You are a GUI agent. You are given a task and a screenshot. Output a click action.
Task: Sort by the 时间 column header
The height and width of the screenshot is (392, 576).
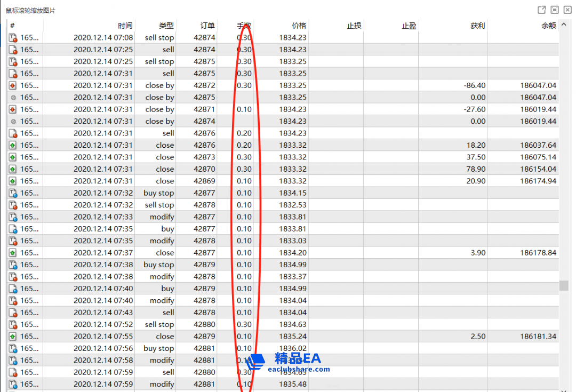tap(125, 26)
